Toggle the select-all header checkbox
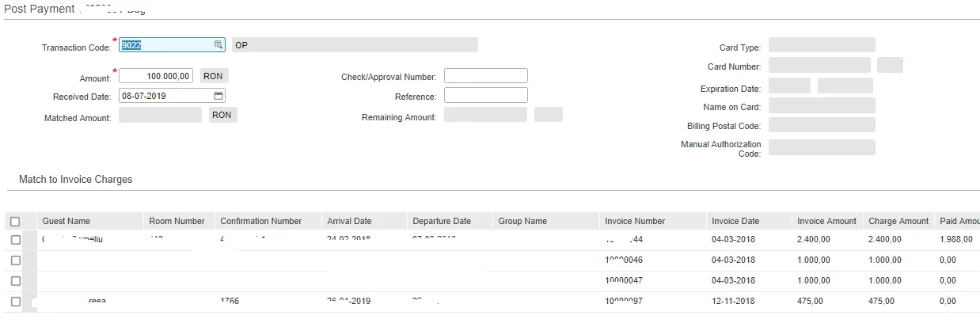Viewport: 980px width, 323px height. pos(15,222)
